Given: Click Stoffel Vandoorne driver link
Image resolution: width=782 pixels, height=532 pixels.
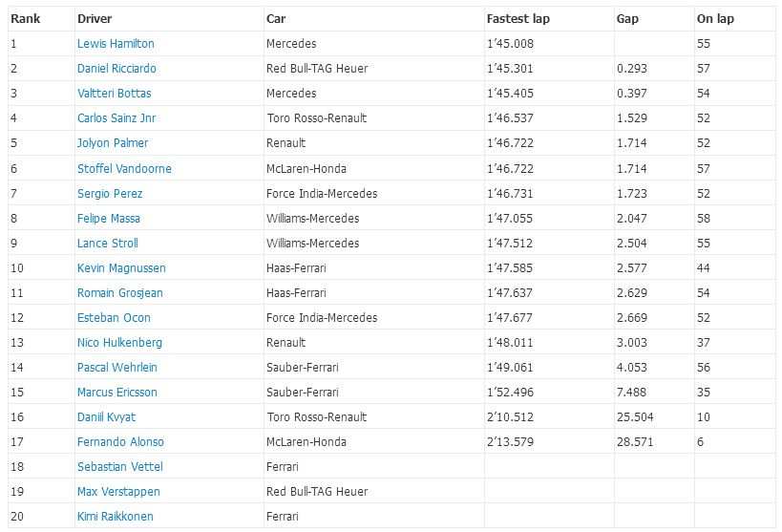Looking at the screenshot, I should (x=124, y=169).
